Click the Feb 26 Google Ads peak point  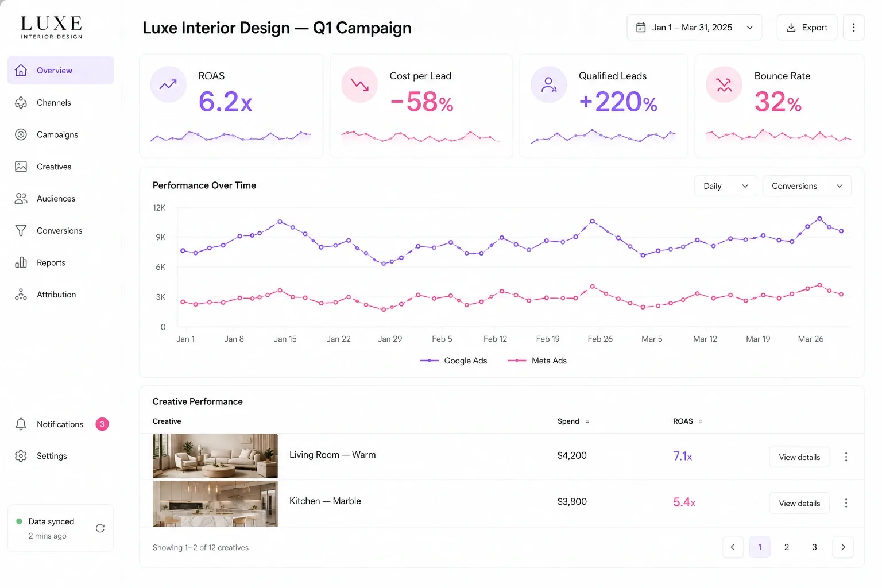click(x=593, y=220)
